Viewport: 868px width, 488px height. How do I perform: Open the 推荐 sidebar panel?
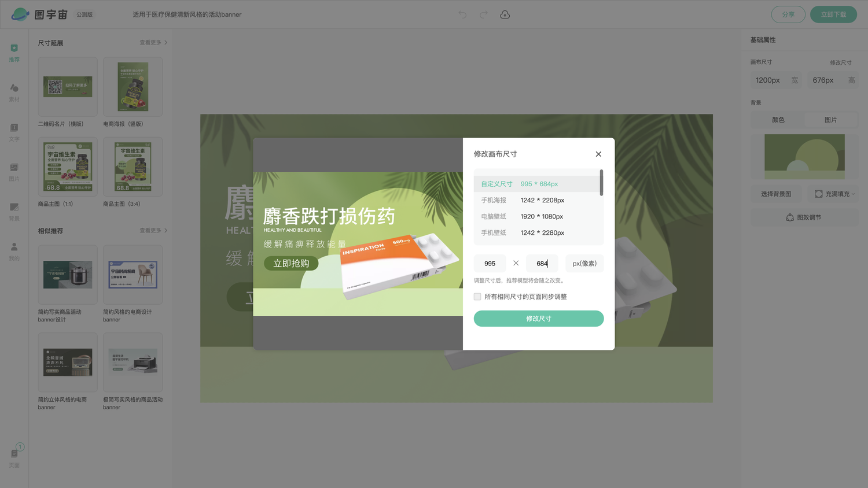click(x=14, y=53)
